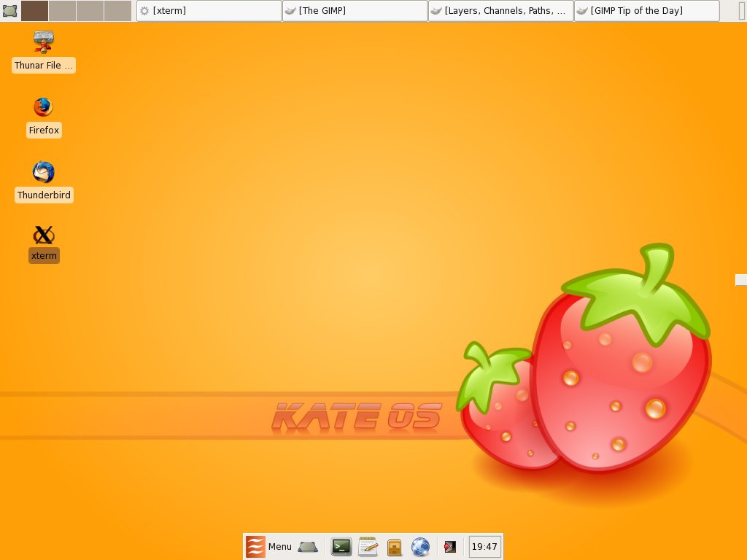Launch Firefox from the desktop icon
The height and width of the screenshot is (560, 747).
pyautogui.click(x=43, y=107)
